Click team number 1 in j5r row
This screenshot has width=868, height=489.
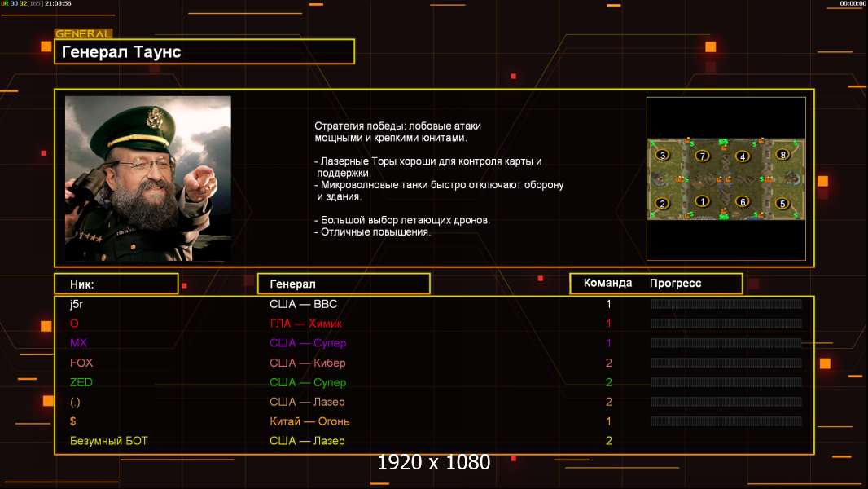[x=608, y=304]
